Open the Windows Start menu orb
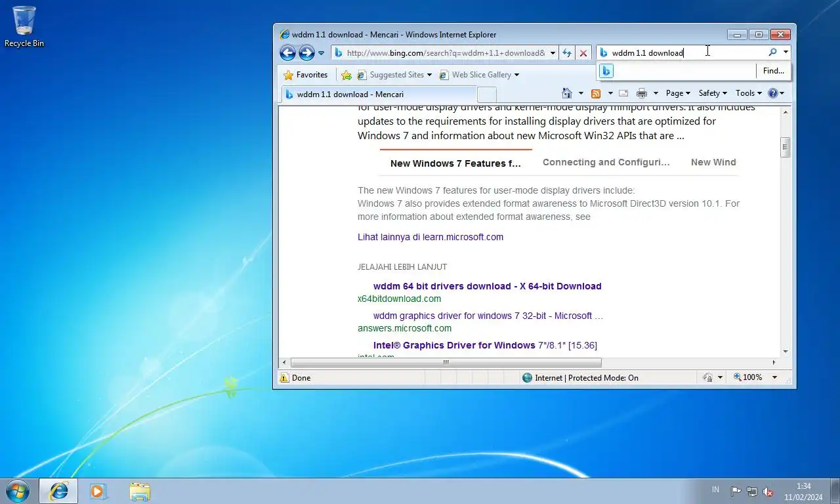Viewport: 840px width, 504px height. point(16,490)
